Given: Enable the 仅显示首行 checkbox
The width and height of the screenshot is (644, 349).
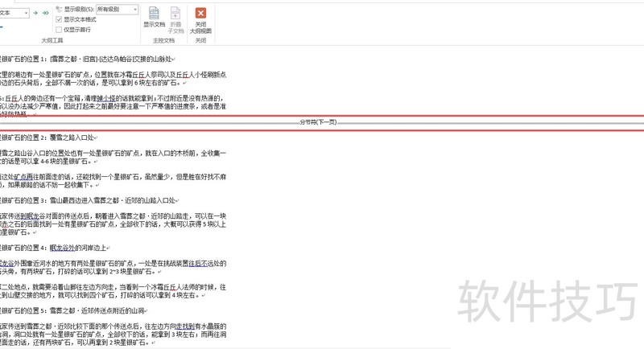Looking at the screenshot, I should pos(59,30).
